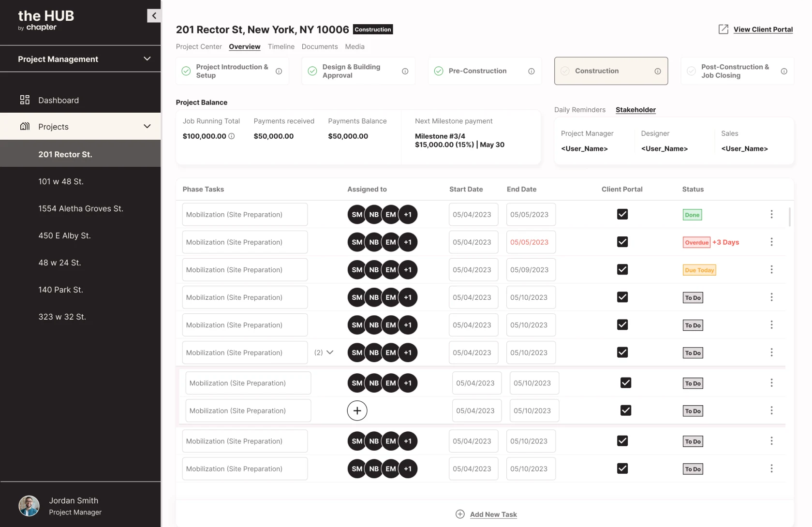
Task: Show info for Project Introduction & Setup phase
Action: tap(279, 71)
